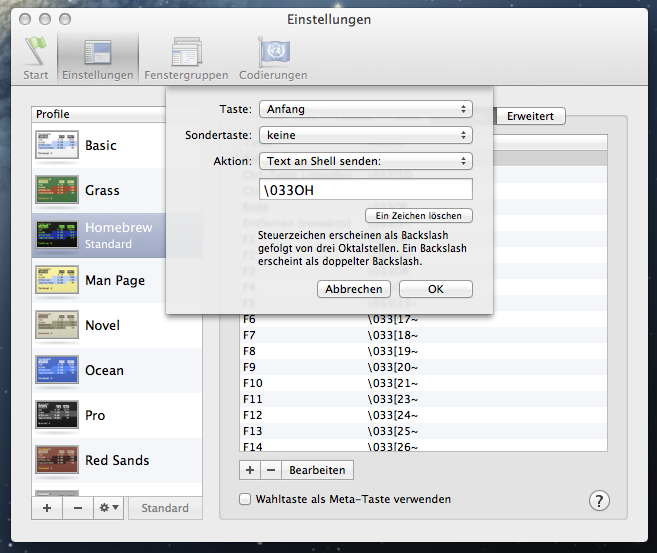Open the Aktion dropdown

tap(366, 161)
